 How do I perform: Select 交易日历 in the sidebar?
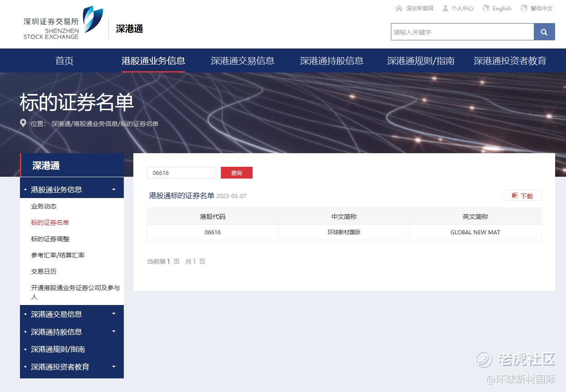44,271
